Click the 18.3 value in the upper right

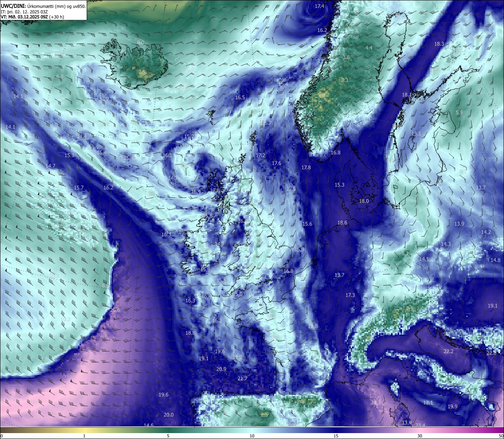[x=439, y=44]
